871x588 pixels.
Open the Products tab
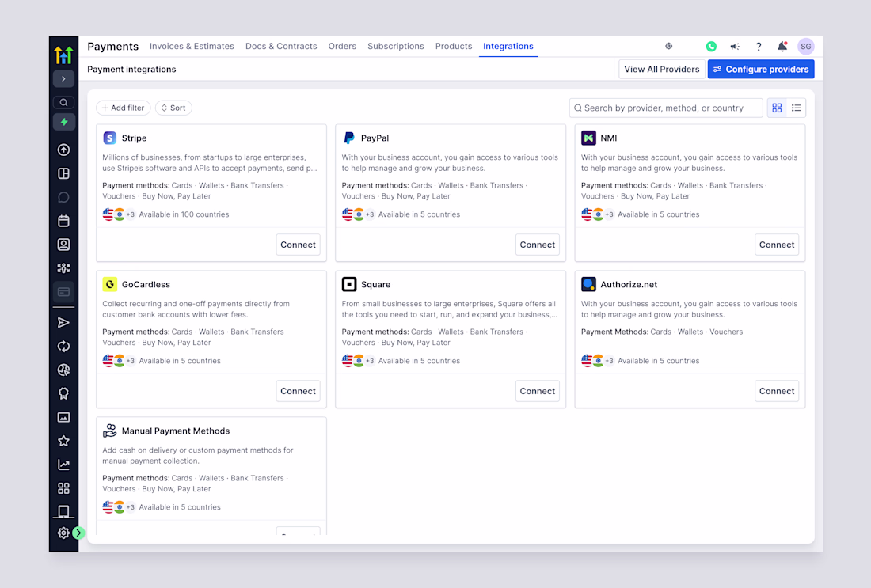coord(454,46)
